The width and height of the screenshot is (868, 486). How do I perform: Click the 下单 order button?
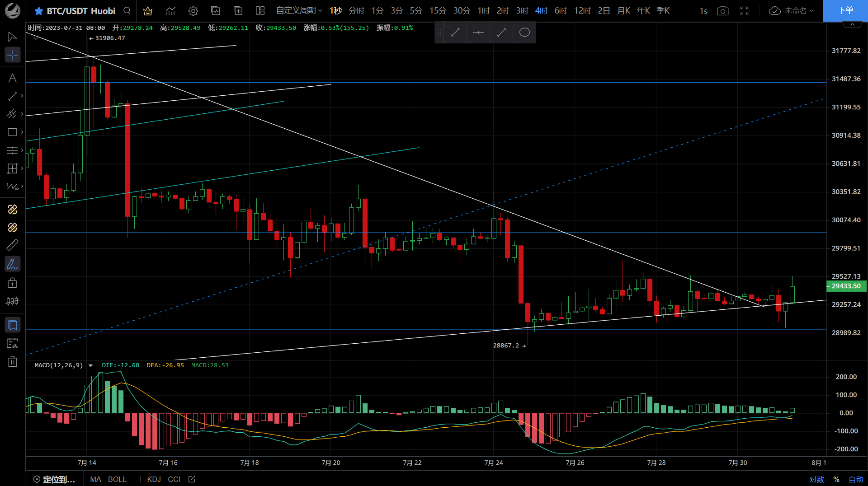pyautogui.click(x=845, y=11)
